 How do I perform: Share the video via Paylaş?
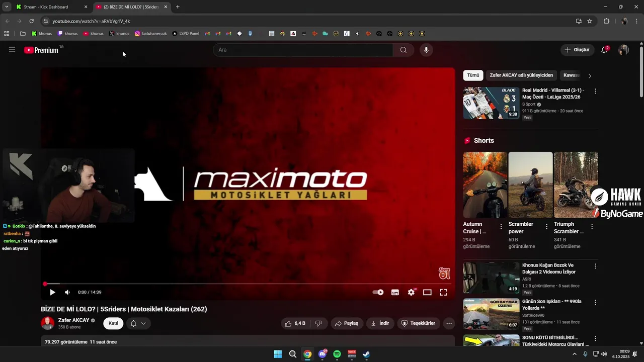click(x=347, y=323)
